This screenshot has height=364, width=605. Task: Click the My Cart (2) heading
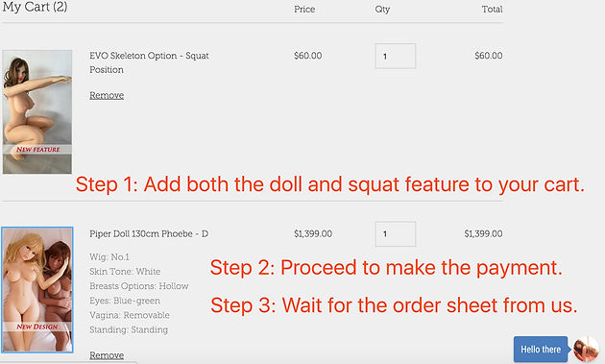pos(35,7)
